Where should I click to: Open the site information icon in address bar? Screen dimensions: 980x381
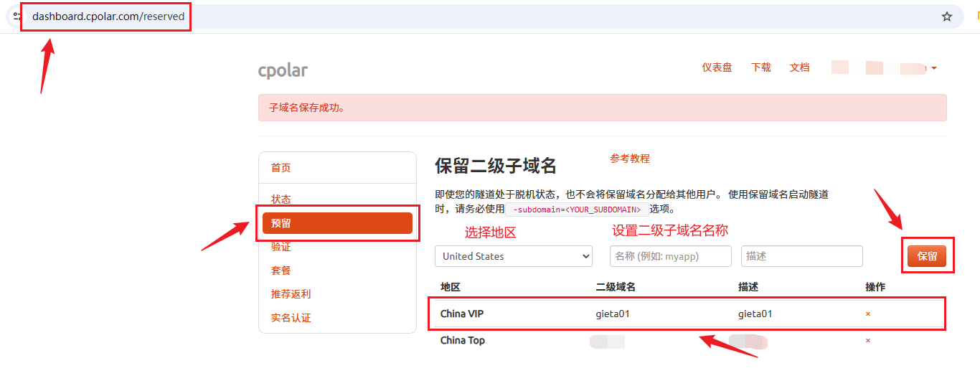click(16, 17)
